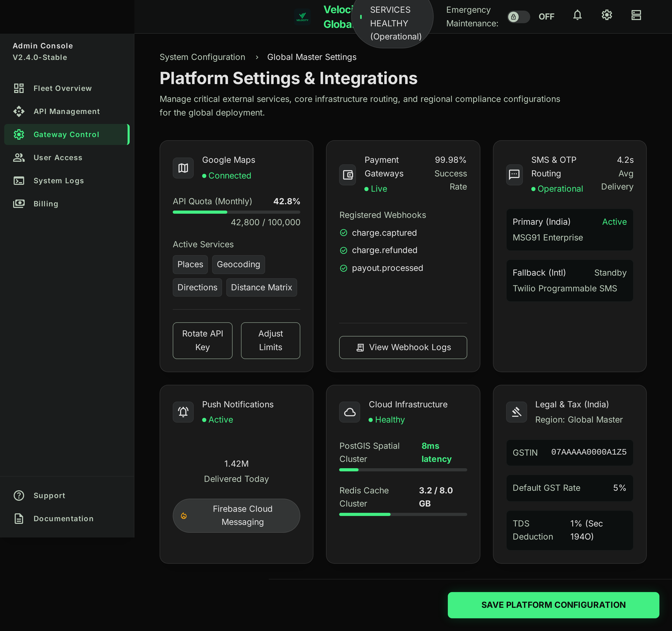The image size is (672, 631).
Task: Click Payment Gateways wallet icon
Action: pyautogui.click(x=348, y=175)
